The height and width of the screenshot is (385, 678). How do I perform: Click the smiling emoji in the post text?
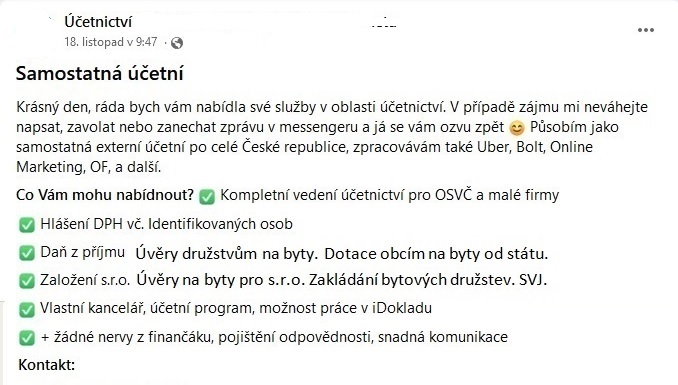point(517,128)
